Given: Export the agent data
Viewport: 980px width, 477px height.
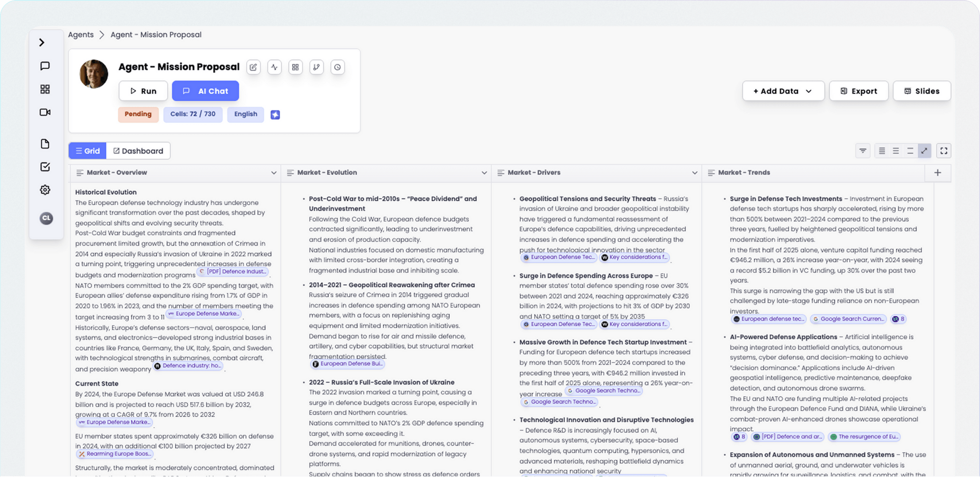Looking at the screenshot, I should 858,91.
